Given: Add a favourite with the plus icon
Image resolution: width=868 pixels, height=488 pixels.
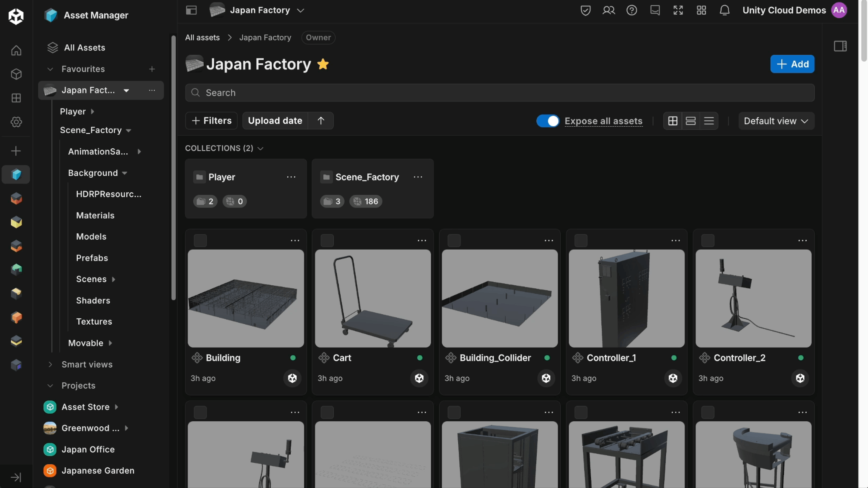Looking at the screenshot, I should tap(152, 69).
